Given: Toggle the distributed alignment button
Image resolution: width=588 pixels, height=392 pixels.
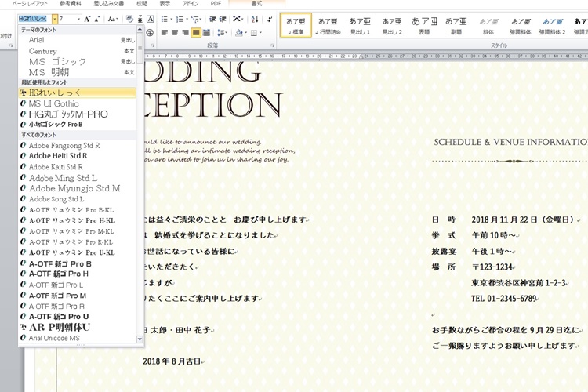Looking at the screenshot, I should coord(207,33).
